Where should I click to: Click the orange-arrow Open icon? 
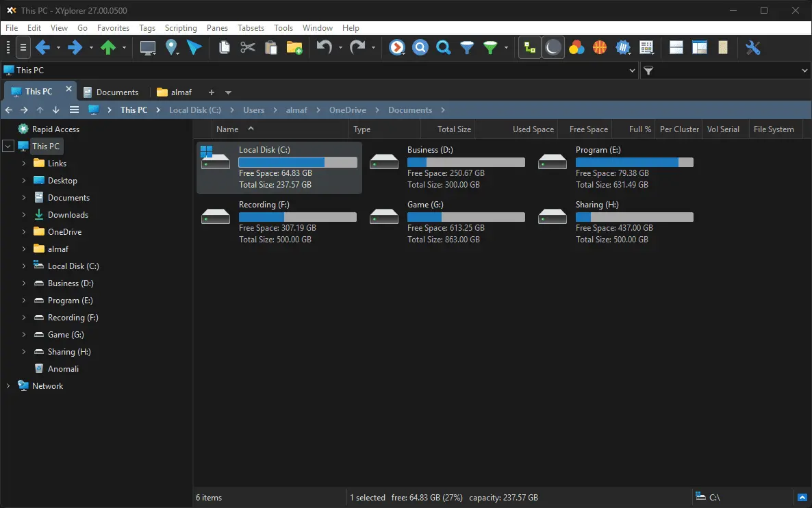click(x=397, y=48)
